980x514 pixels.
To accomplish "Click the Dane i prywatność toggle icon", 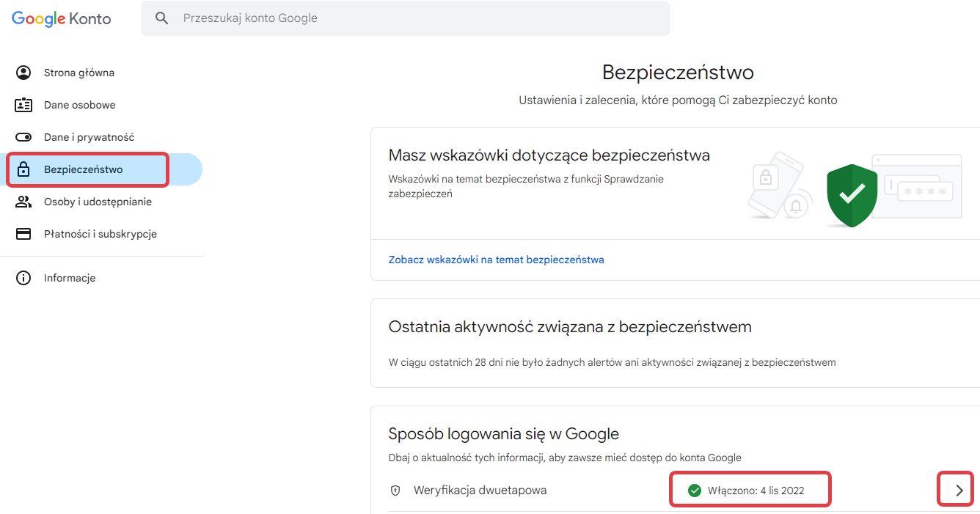I will 23,137.
